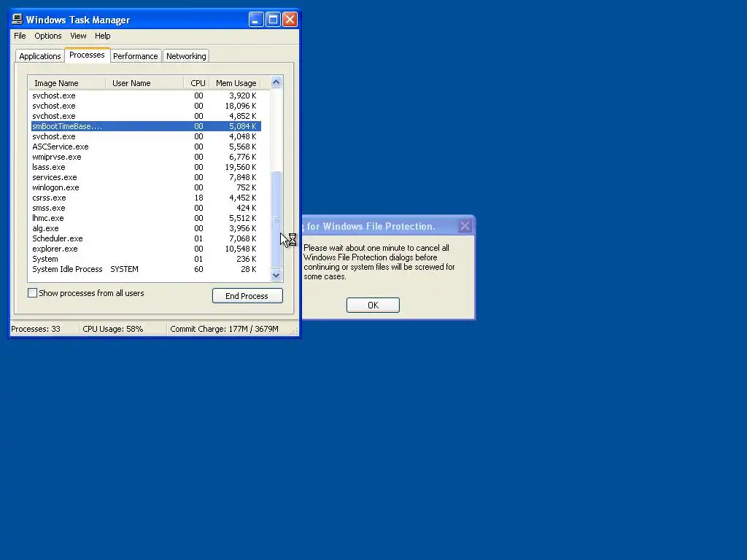This screenshot has width=747, height=560.
Task: Click the process list scrollbar thumb
Action: pos(276,219)
